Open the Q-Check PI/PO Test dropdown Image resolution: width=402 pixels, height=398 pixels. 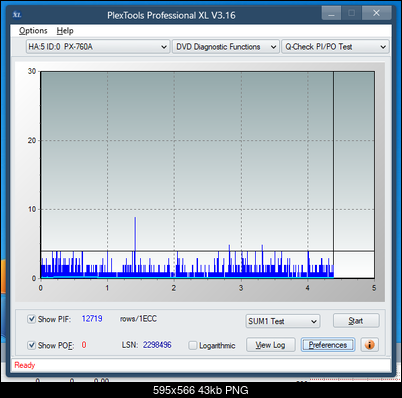tap(335, 47)
